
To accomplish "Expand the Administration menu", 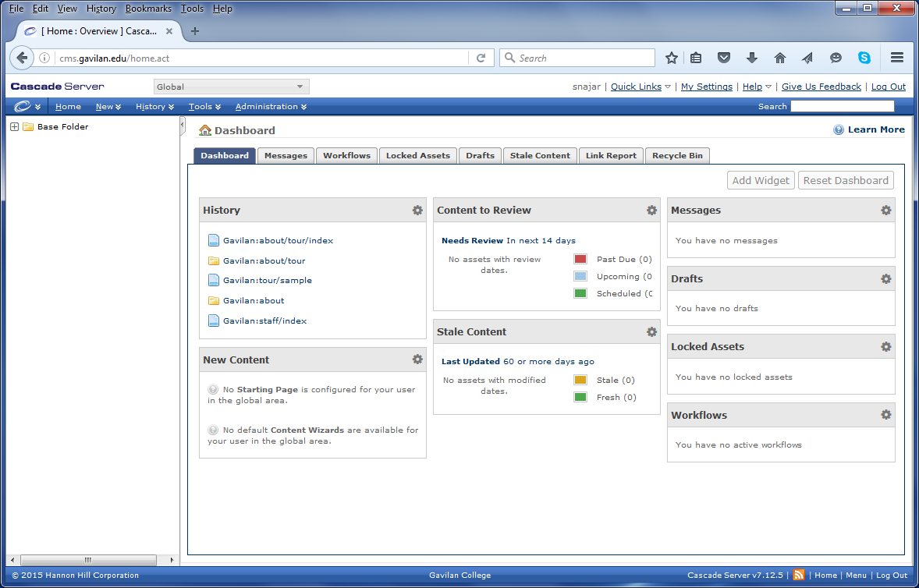I will (x=271, y=107).
